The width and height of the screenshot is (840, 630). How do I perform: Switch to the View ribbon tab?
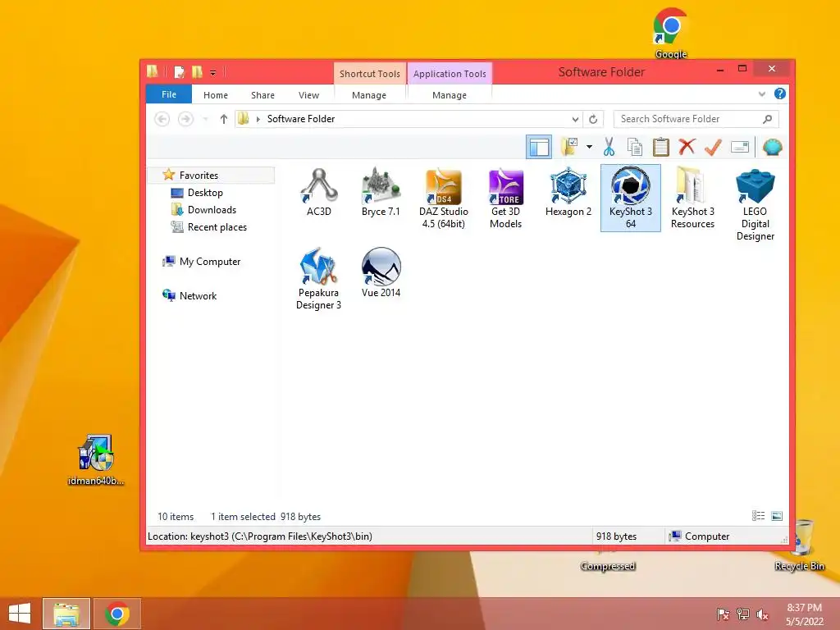[308, 95]
